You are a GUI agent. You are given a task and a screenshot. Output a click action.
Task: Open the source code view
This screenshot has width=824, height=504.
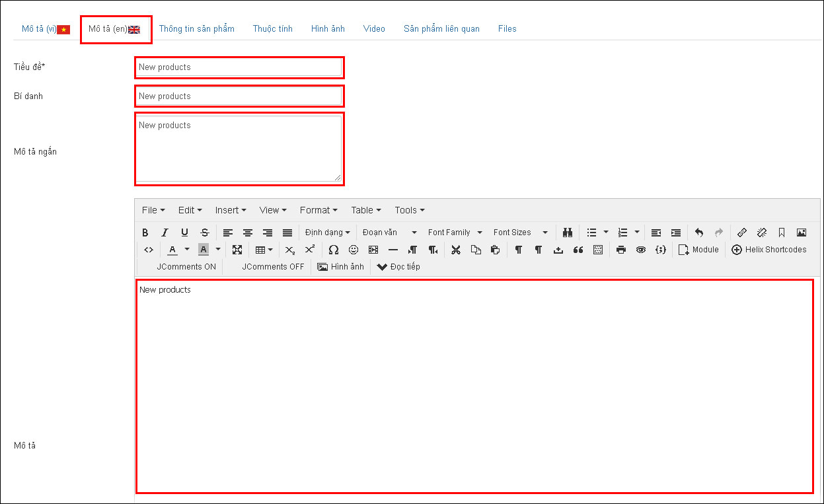click(149, 250)
